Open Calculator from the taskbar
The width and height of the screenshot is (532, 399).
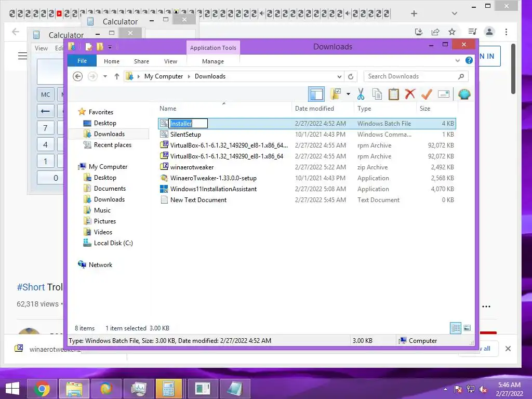pos(169,389)
